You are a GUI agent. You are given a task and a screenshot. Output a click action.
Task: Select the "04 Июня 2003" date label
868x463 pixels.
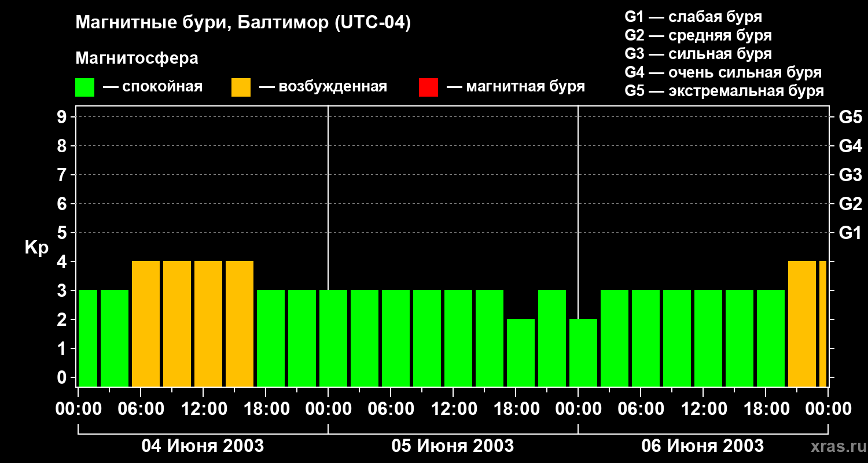click(x=203, y=446)
